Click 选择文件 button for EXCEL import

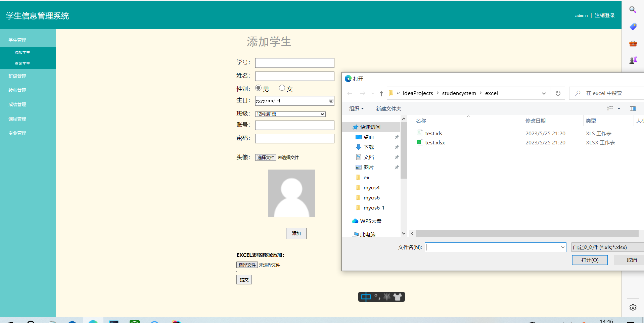[x=247, y=265]
